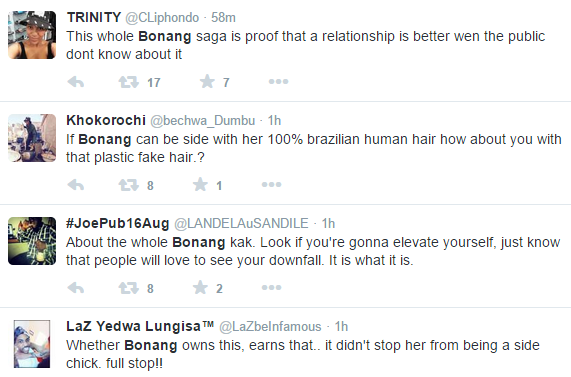Open the 58m timestamp on TRINITY's tweet

(223, 17)
